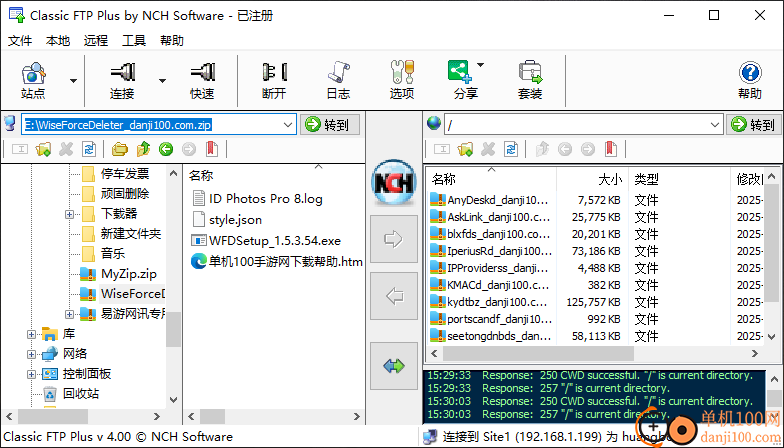The width and height of the screenshot is (784, 448).
Task: Click the NCH logo icon
Action: [394, 182]
